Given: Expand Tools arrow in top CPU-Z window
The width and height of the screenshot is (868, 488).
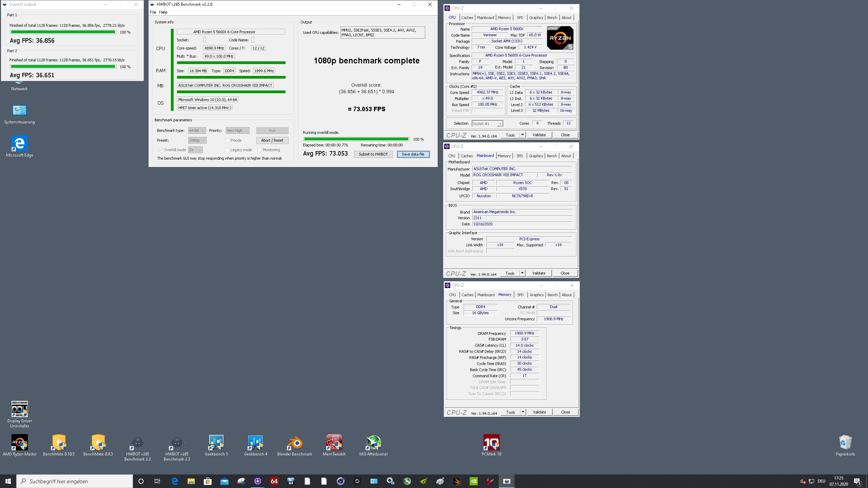Looking at the screenshot, I should (522, 135).
